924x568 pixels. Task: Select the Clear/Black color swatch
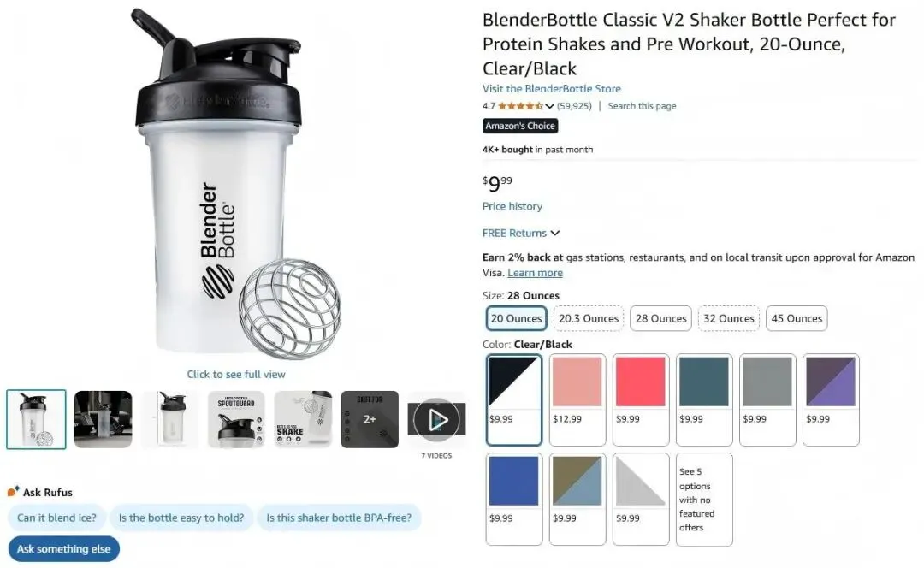[514, 399]
